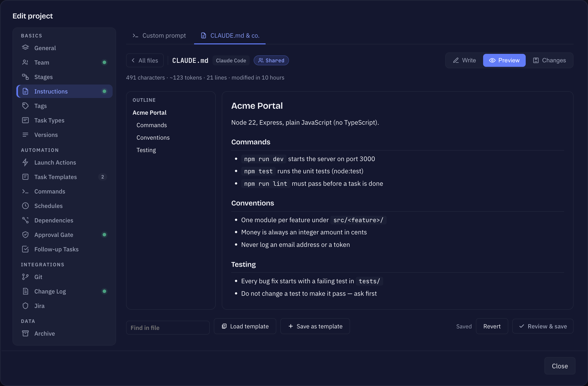The image size is (588, 386).
Task: Click the Revert button
Action: 492,326
